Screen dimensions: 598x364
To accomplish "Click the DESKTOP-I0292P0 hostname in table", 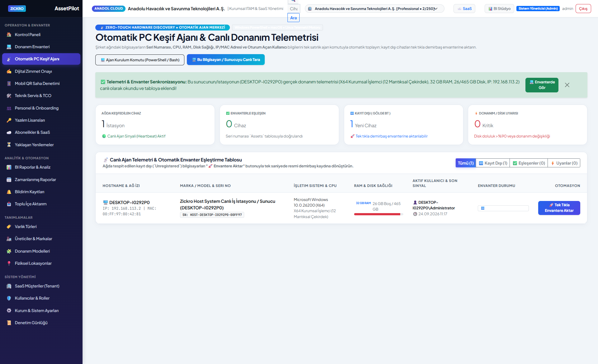I will pos(129,202).
